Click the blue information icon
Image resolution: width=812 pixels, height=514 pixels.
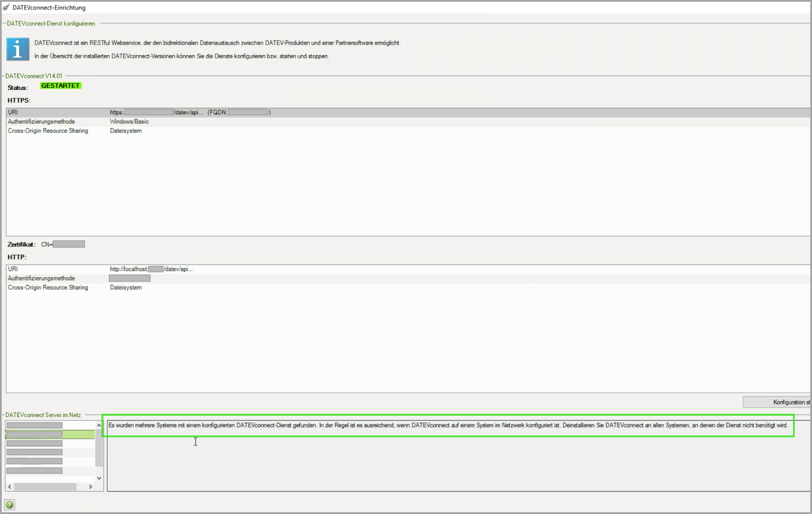coord(18,49)
